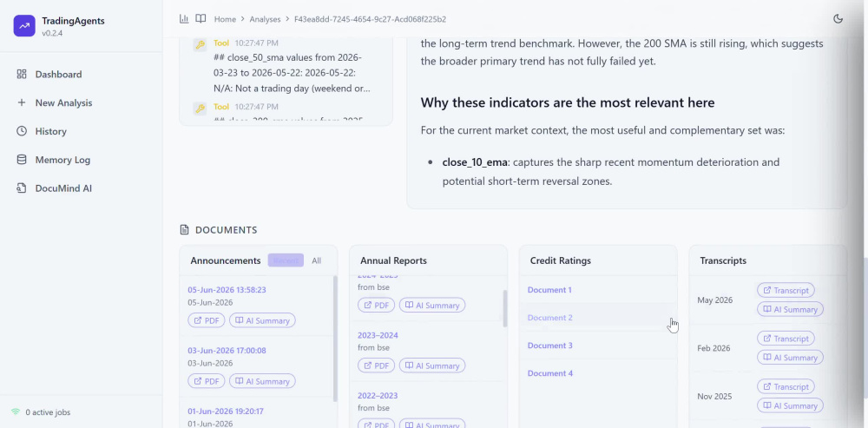This screenshot has width=868, height=428.
Task: Toggle dark mode moon icon
Action: [838, 19]
